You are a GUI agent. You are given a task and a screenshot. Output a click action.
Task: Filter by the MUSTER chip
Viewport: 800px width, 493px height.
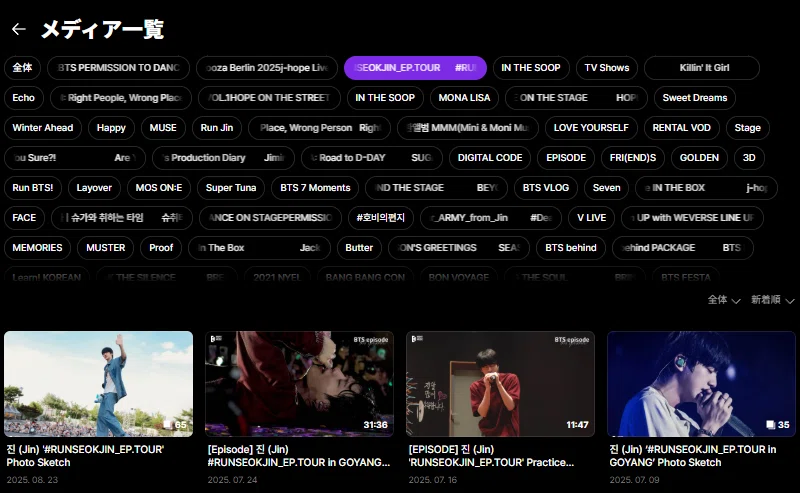[106, 249]
